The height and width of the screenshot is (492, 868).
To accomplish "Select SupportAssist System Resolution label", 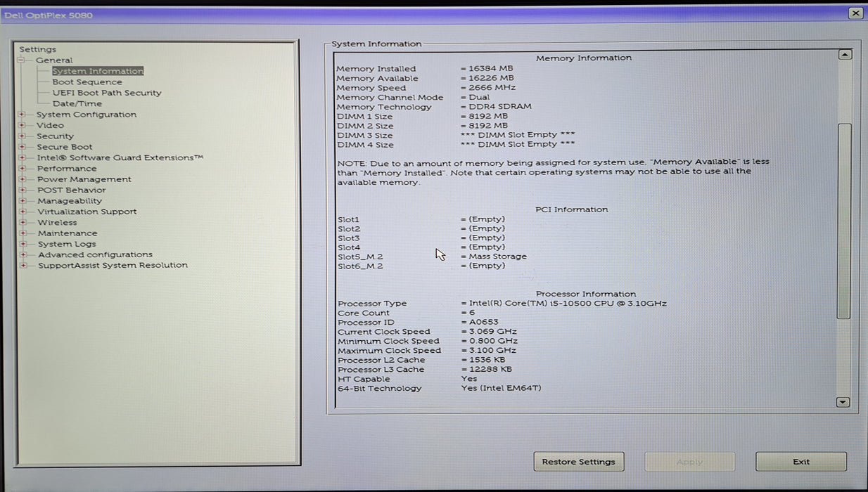I will click(x=113, y=266).
